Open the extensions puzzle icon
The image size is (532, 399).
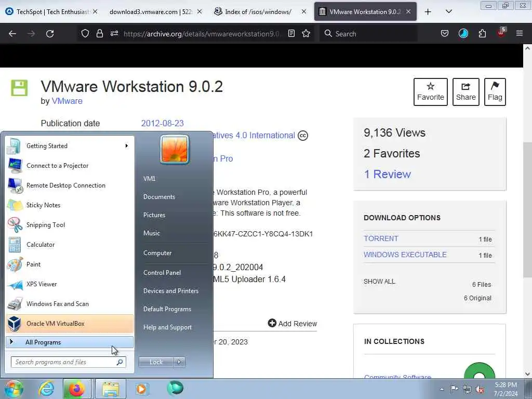(482, 33)
